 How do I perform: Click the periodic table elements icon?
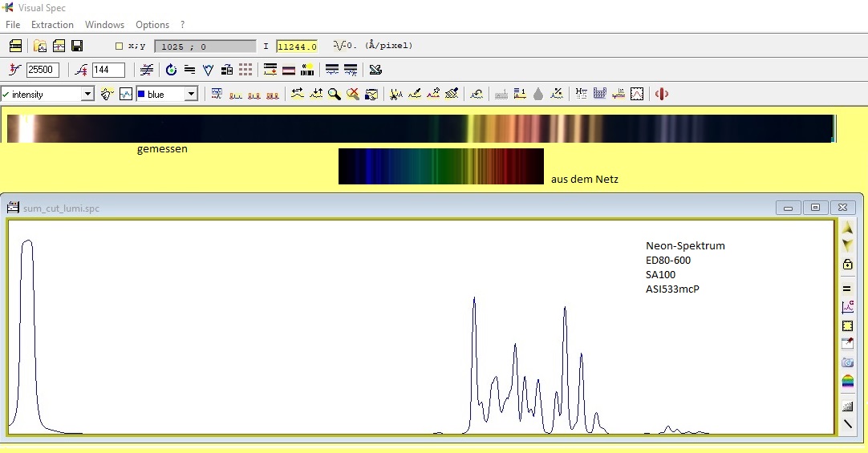click(599, 94)
